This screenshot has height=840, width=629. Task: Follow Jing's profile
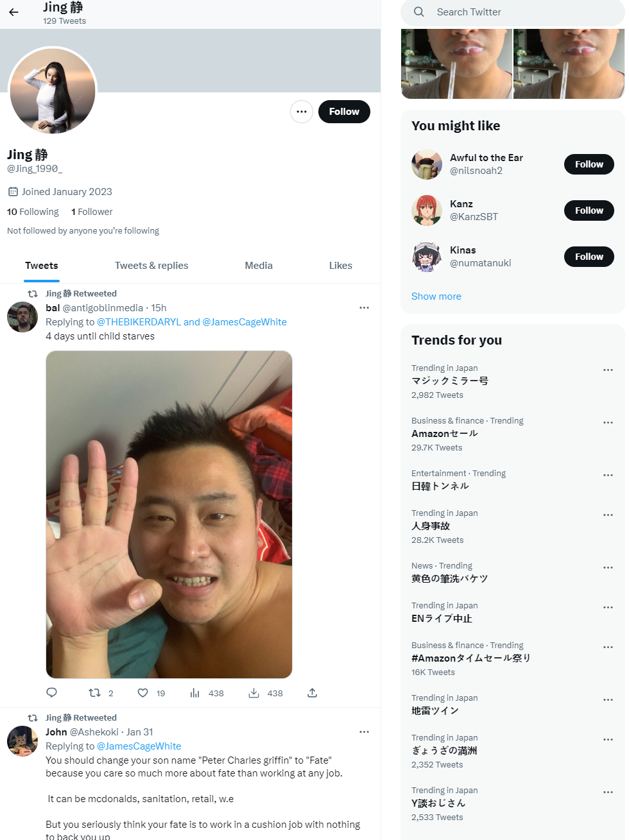(344, 112)
